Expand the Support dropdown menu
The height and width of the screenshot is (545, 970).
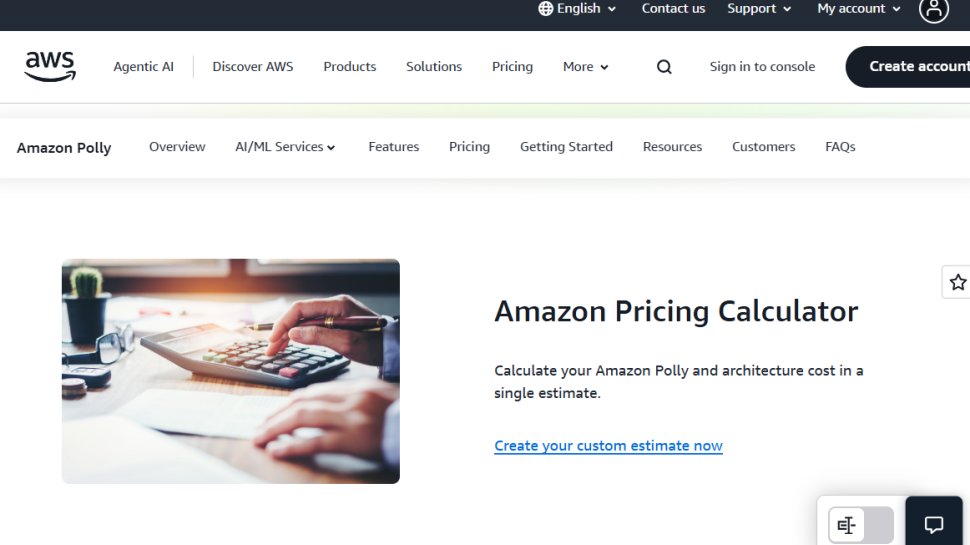tap(759, 9)
